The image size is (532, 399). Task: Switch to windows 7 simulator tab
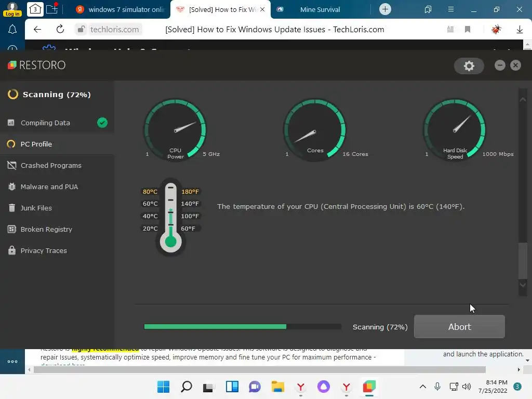[x=121, y=9]
